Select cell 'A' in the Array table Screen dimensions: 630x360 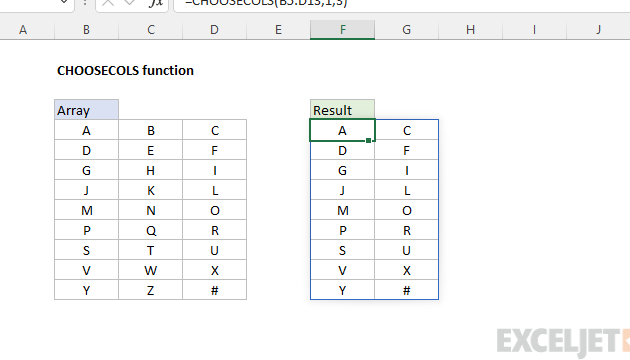pos(86,130)
